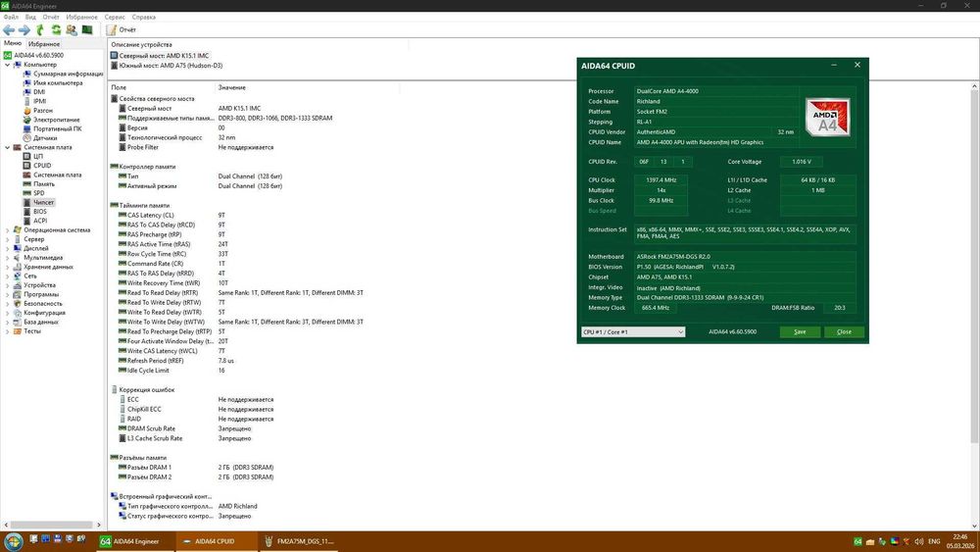Select the ЦП tree item
The image size is (980, 552).
point(38,156)
